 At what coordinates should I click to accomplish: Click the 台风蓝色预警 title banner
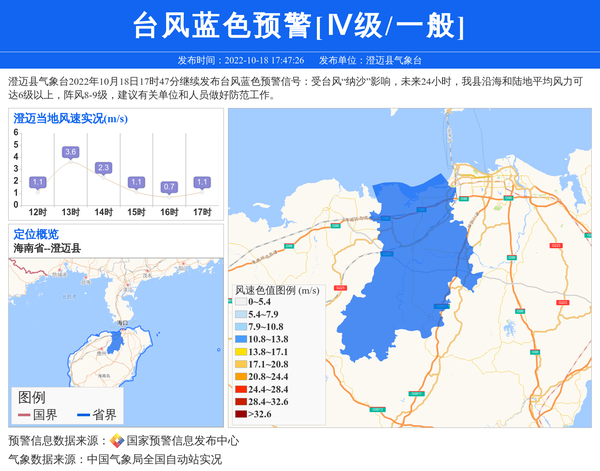299,26
